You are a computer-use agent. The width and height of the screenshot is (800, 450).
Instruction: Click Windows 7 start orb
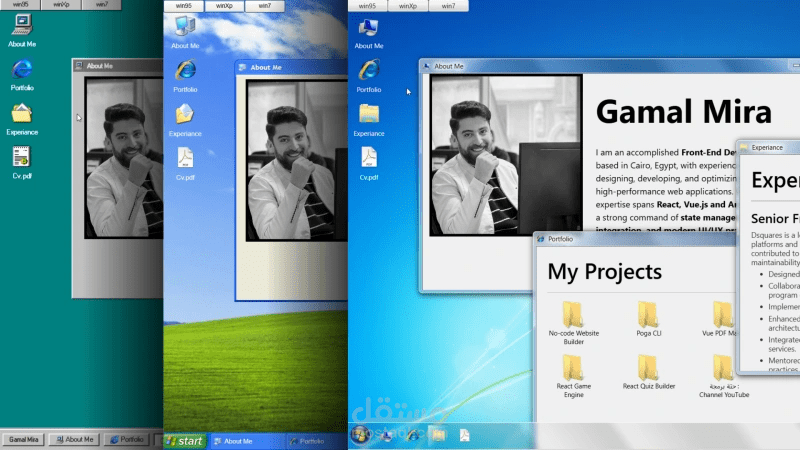pos(360,435)
